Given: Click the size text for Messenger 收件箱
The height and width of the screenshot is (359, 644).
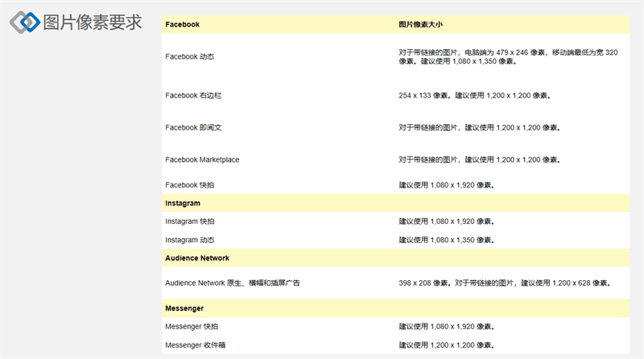Looking at the screenshot, I should pos(447,345).
